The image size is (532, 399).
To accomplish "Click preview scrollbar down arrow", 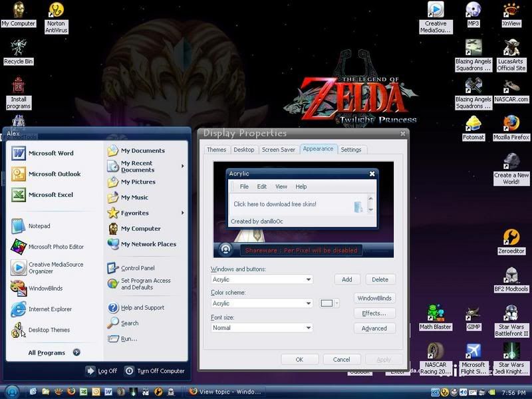I will coord(370,209).
